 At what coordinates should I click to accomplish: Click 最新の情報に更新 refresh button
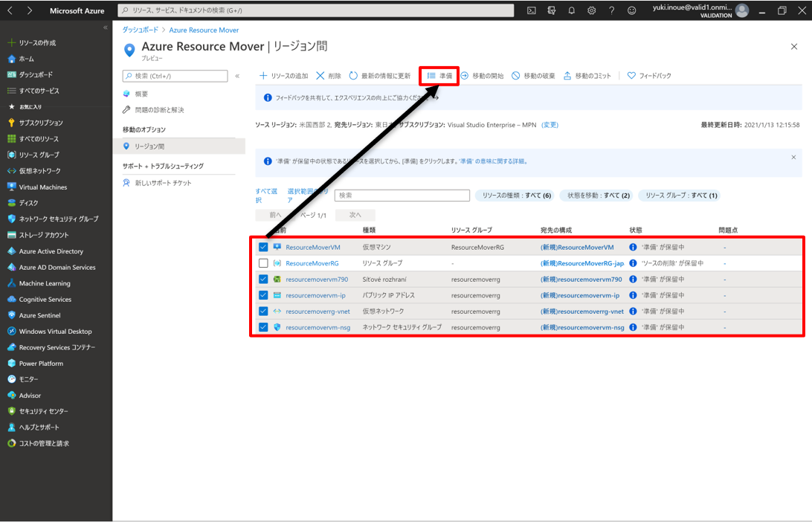(379, 76)
